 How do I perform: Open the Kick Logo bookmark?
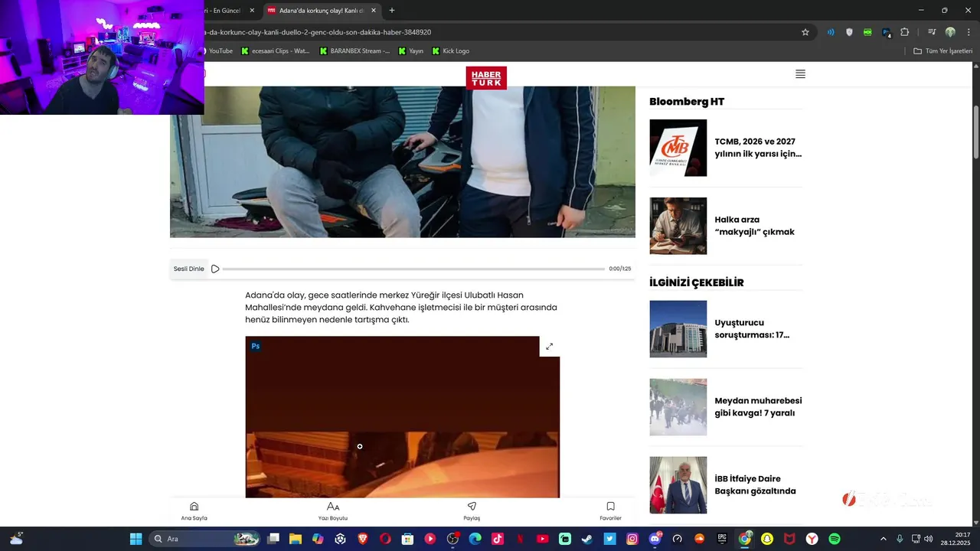pos(450,51)
